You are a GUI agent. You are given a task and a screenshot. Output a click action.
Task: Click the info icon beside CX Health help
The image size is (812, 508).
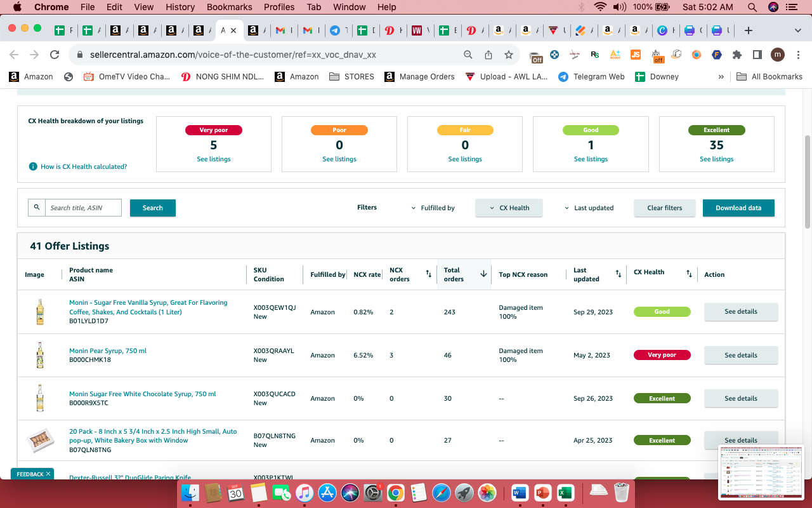pos(33,166)
